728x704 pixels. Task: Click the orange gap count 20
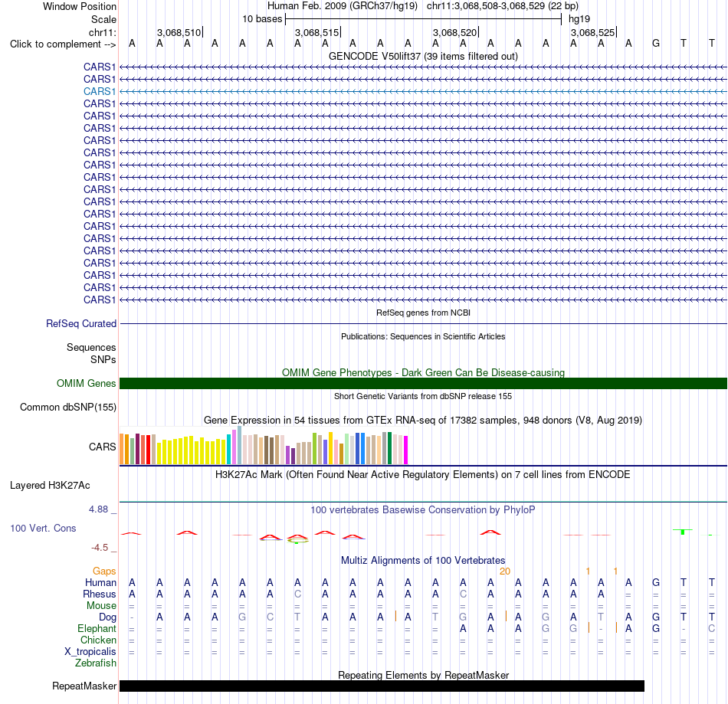click(x=505, y=571)
